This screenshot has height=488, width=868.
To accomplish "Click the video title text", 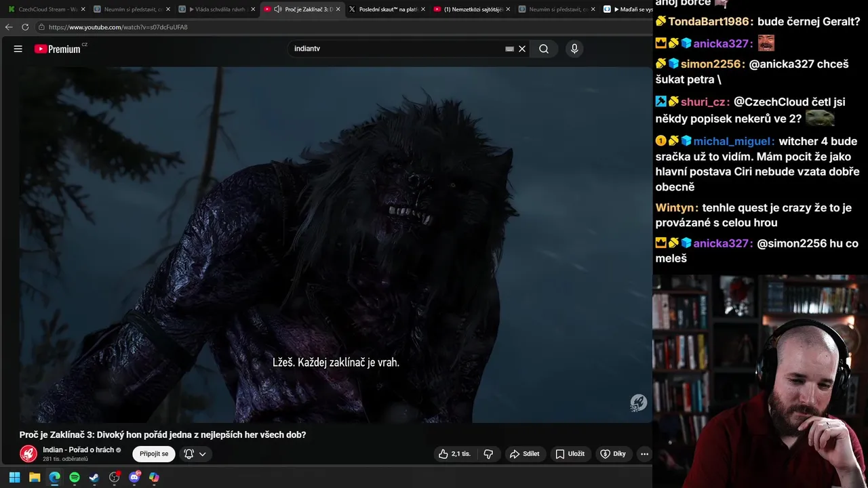I will click(x=163, y=435).
